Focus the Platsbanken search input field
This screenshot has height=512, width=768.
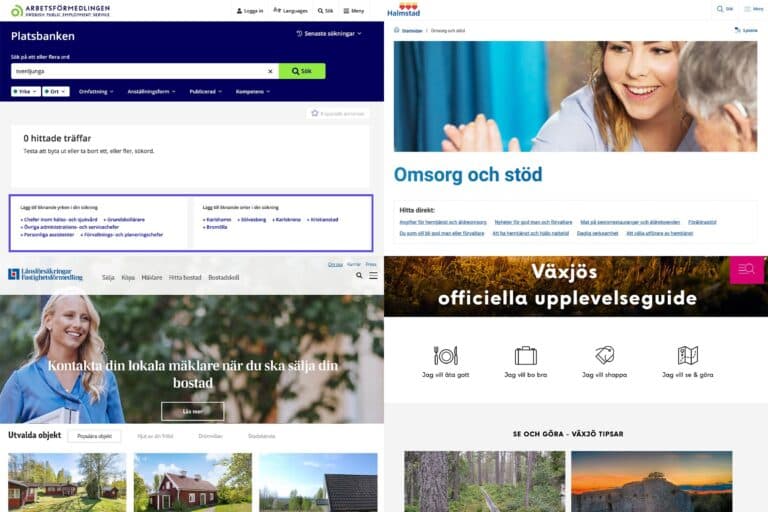140,71
